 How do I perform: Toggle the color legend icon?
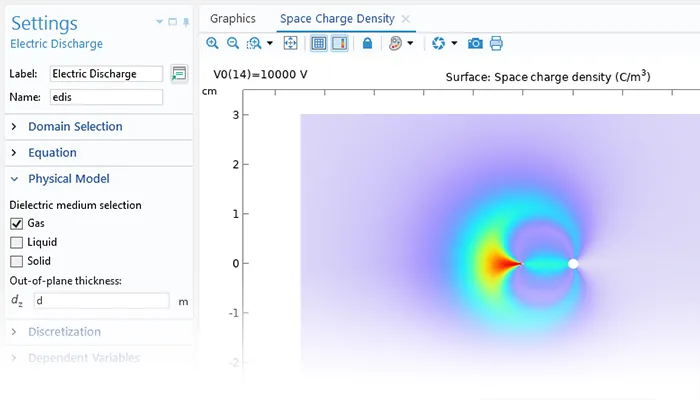(x=339, y=44)
